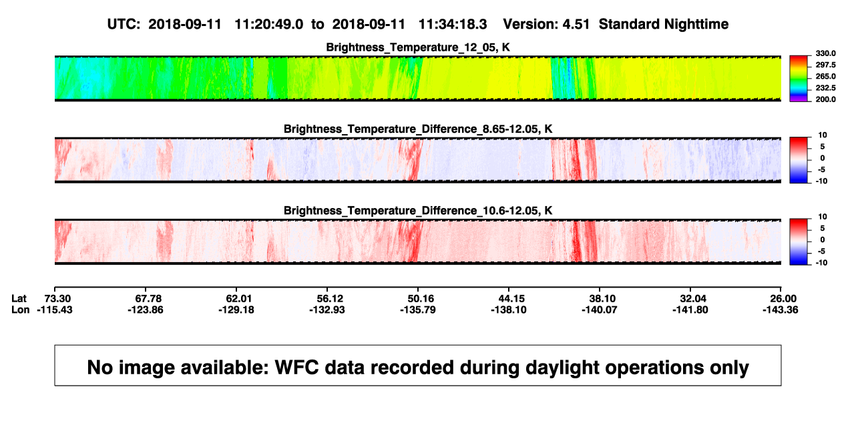Screen dimensions: 868x445
Task: Click the Brightness_Temperature_12_05 plot title
Action: (x=418, y=47)
